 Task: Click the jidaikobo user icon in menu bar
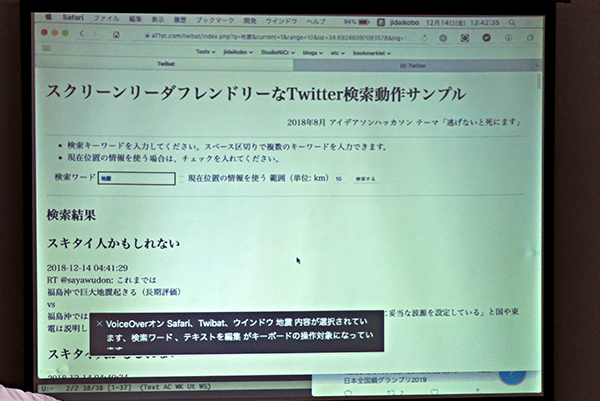pos(381,22)
